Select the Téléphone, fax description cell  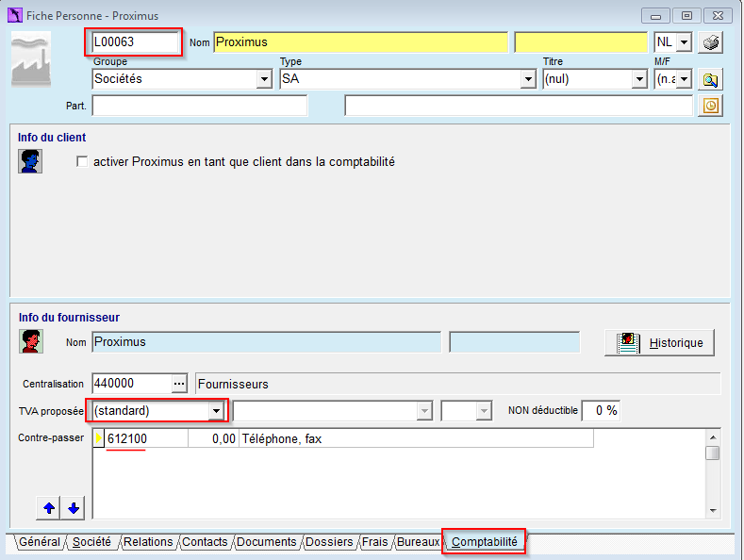[416, 438]
